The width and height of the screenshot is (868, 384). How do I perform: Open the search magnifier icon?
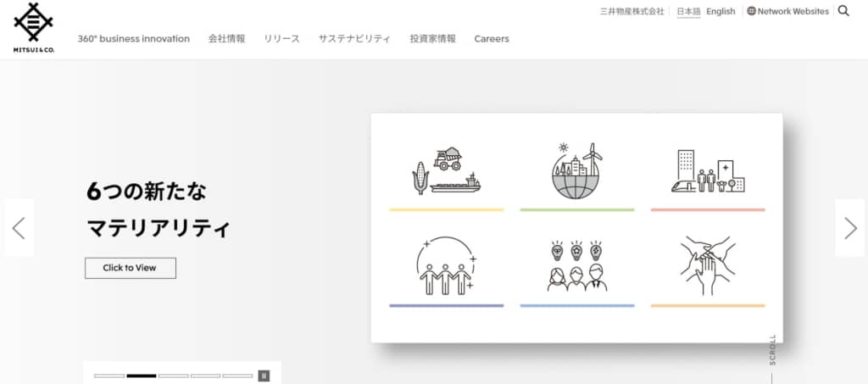pos(843,11)
